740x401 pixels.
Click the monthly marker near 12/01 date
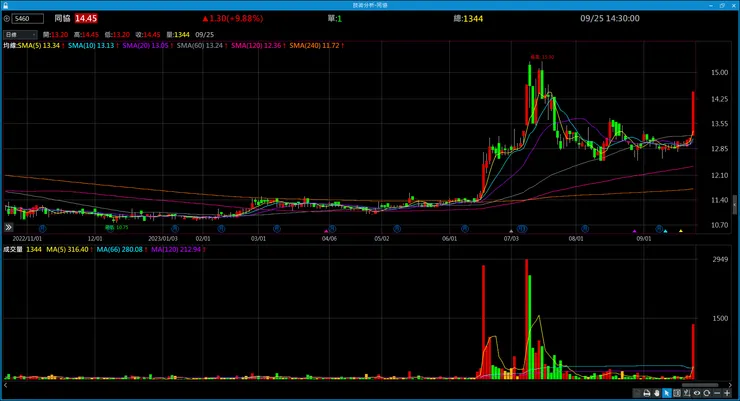pos(110,228)
